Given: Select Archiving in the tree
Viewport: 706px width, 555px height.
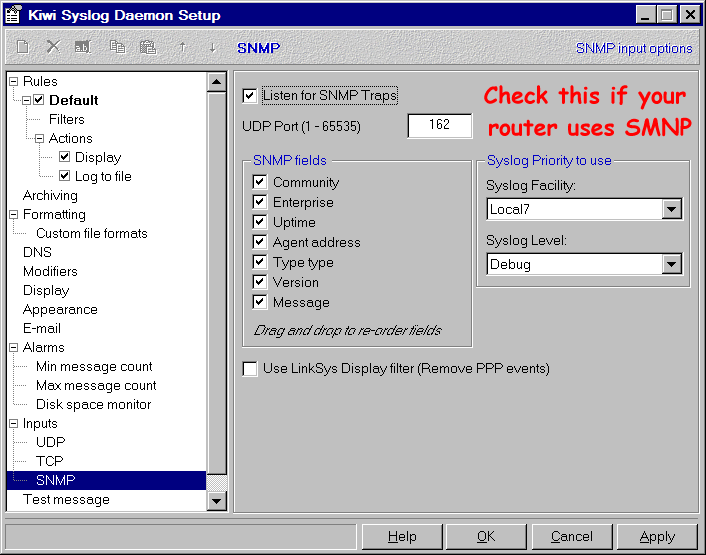Looking at the screenshot, I should (x=50, y=195).
